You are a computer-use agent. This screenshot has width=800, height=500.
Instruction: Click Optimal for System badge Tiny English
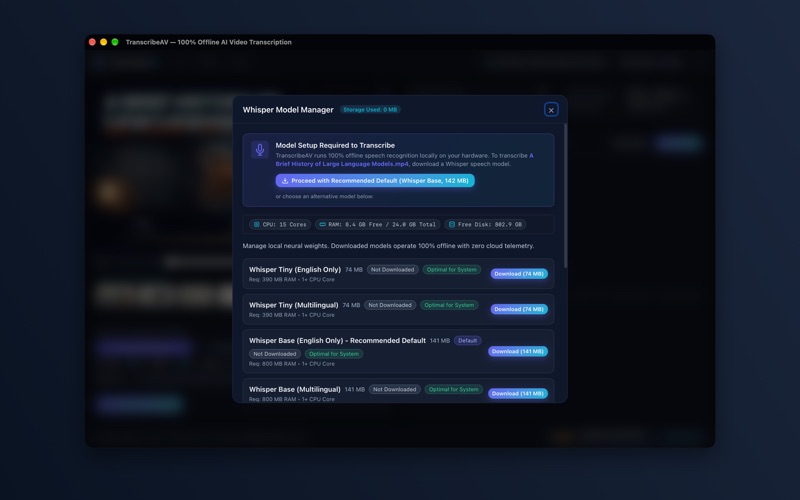pyautogui.click(x=452, y=269)
